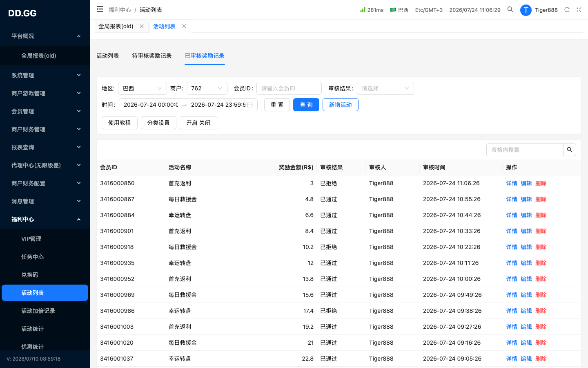This screenshot has height=368, width=588.
Task: Open 详情 for member 3416000901
Action: pyautogui.click(x=512, y=231)
